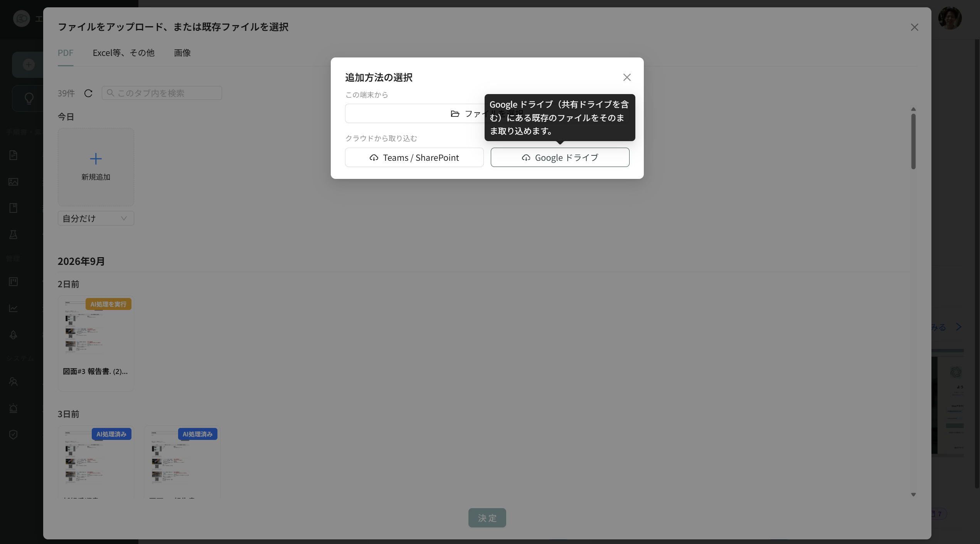Click the 2026年9月 section heading
This screenshot has height=544, width=980.
[x=81, y=261]
